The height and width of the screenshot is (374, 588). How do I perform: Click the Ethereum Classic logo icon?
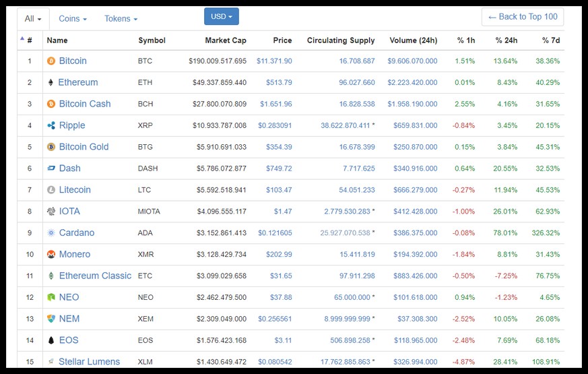51,276
